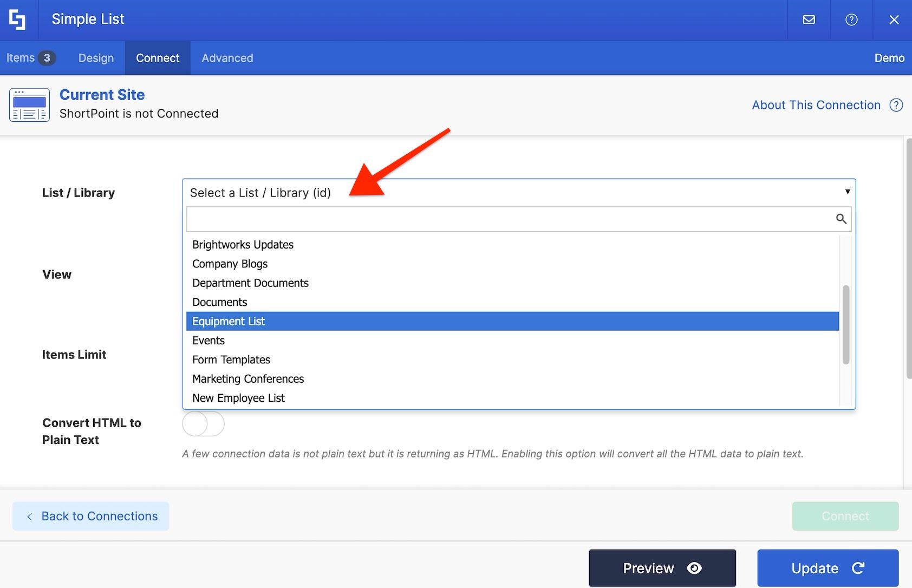Click the Current Site connection icon
Image resolution: width=912 pixels, height=588 pixels.
click(29, 105)
